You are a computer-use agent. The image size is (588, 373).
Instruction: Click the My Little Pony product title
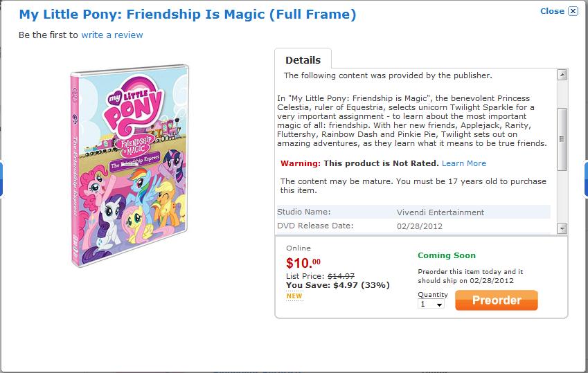188,14
